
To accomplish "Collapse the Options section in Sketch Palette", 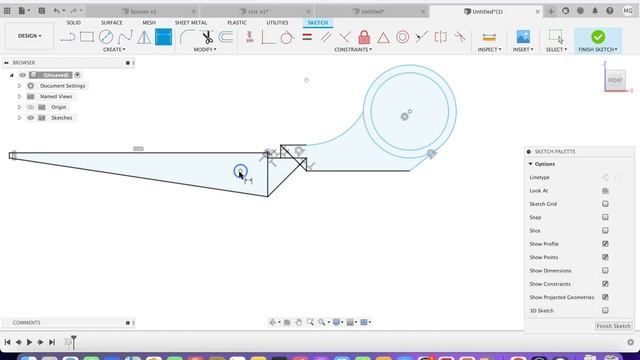I will pos(531,164).
